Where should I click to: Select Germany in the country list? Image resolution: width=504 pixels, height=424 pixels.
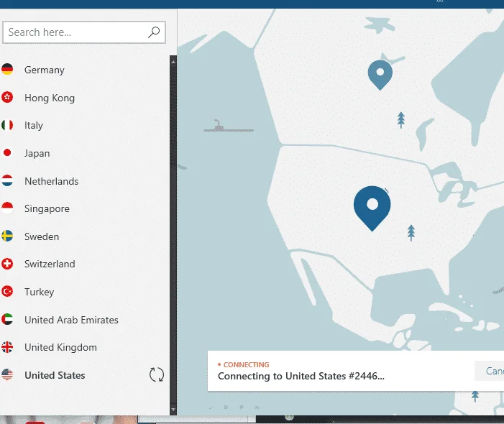[x=45, y=70]
